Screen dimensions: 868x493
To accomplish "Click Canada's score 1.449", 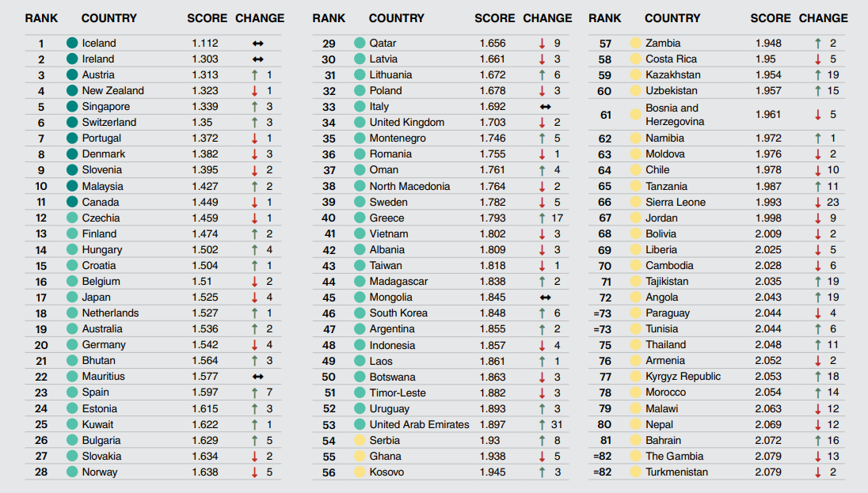I will [205, 202].
